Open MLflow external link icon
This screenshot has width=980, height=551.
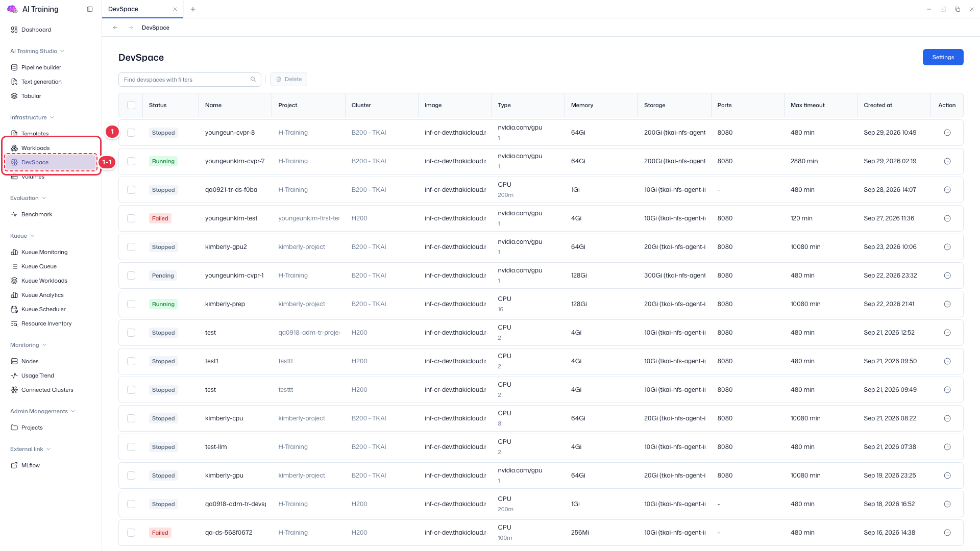pyautogui.click(x=14, y=465)
